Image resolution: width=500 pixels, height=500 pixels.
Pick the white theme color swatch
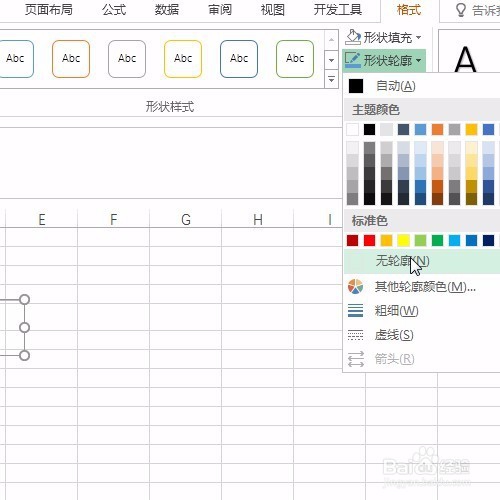352,129
